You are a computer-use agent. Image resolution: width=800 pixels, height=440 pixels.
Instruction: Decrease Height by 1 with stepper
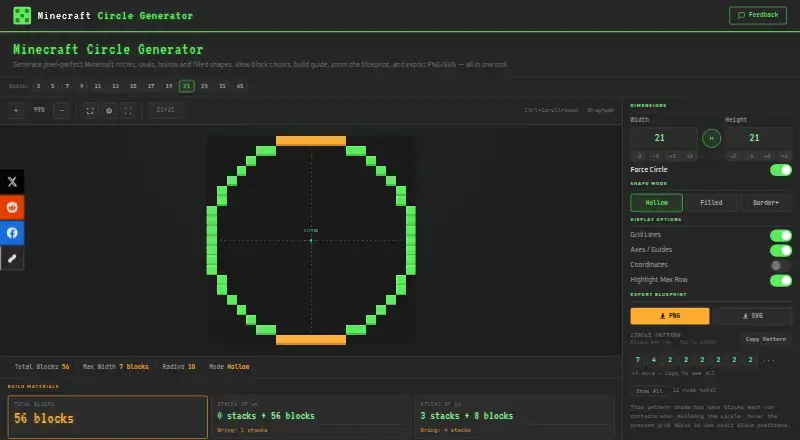point(751,156)
